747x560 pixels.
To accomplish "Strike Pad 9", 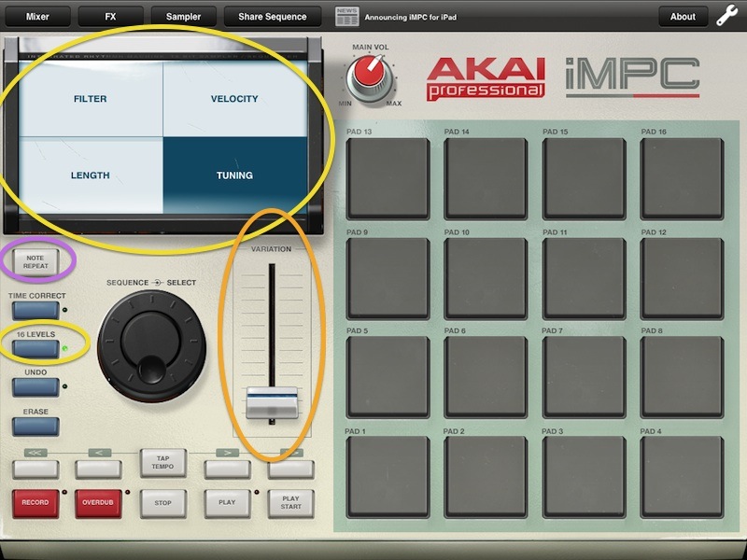I will 388,278.
